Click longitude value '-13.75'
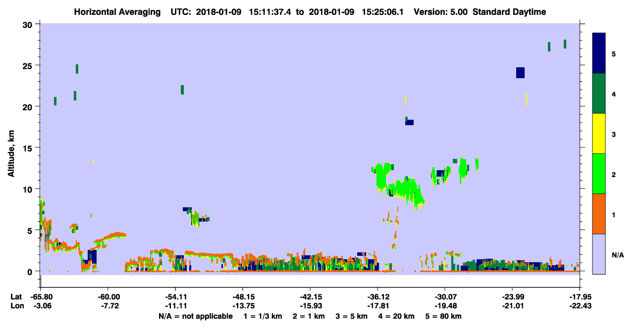This screenshot has height=330, width=644. pyautogui.click(x=243, y=306)
